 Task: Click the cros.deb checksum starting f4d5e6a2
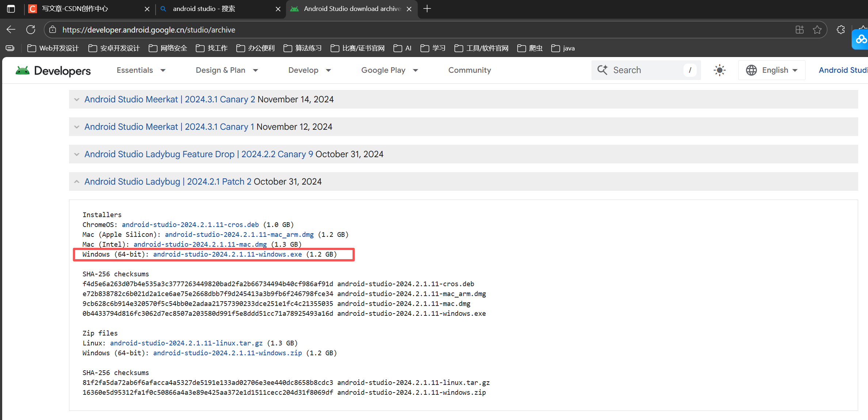click(208, 284)
